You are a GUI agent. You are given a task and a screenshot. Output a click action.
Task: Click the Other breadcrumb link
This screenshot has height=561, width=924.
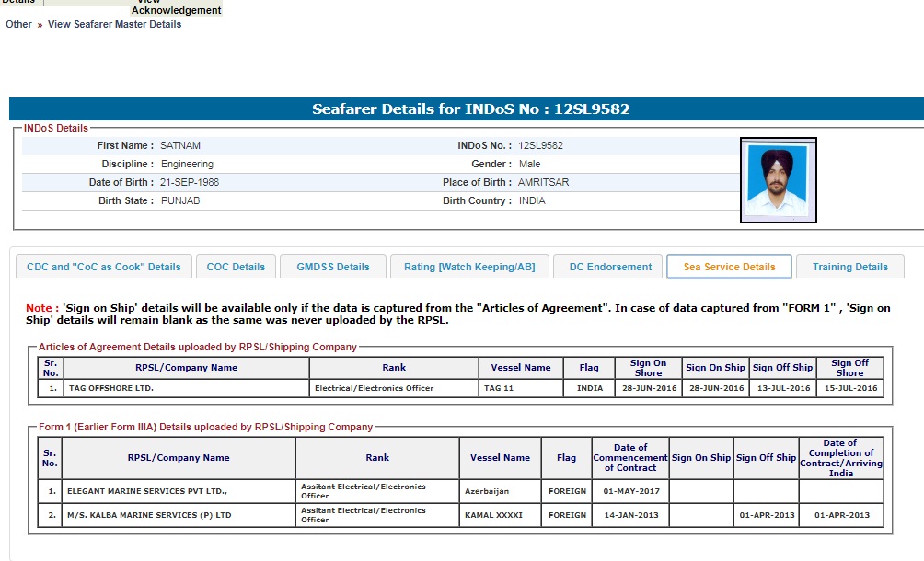click(x=18, y=24)
